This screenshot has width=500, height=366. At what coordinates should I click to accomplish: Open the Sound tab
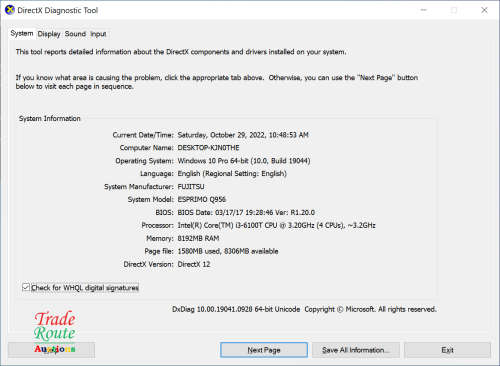pyautogui.click(x=75, y=34)
